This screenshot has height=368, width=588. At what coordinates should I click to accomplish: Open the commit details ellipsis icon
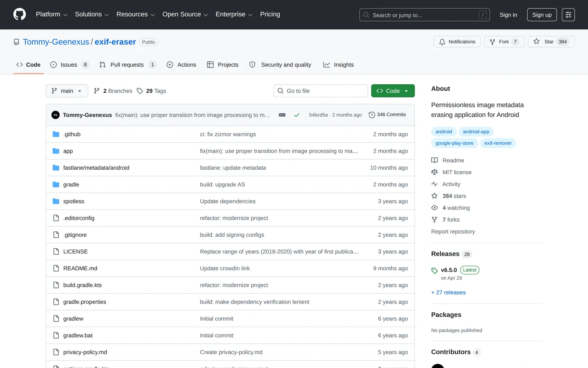click(x=282, y=115)
